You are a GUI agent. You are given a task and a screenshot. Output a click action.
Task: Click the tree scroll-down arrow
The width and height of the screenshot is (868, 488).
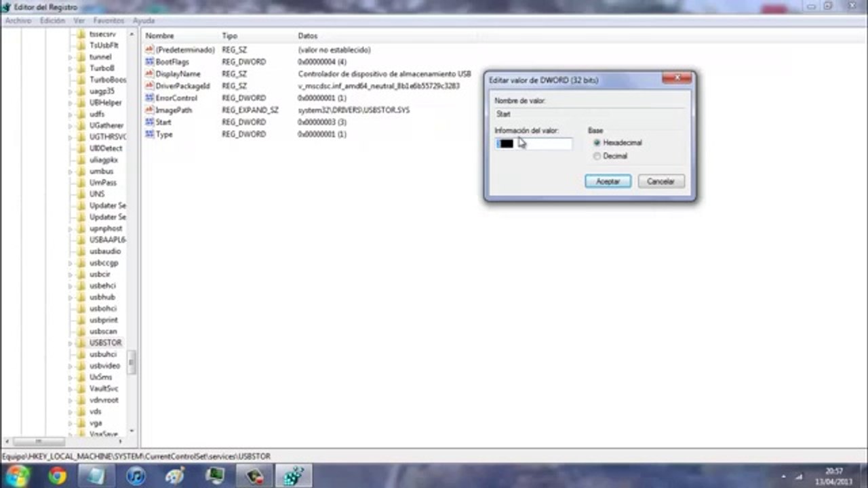[x=132, y=431]
